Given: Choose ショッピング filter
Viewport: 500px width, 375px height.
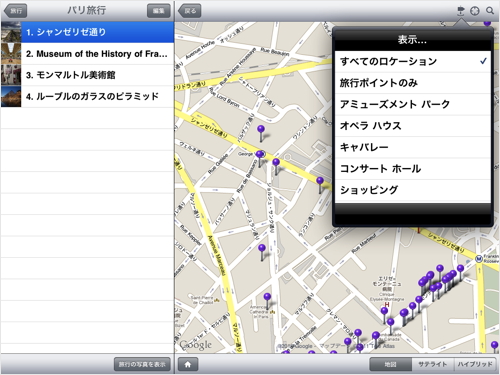Looking at the screenshot, I should (x=413, y=190).
